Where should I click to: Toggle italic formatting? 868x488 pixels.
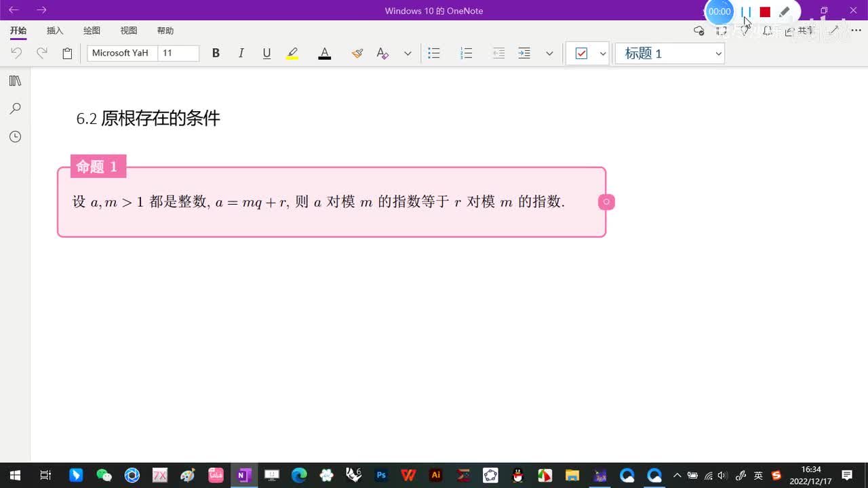tap(241, 53)
